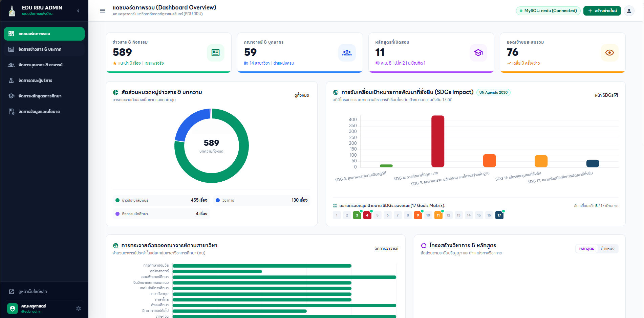
Task: Toggle the hamburger menu icon
Action: pyautogui.click(x=103, y=11)
